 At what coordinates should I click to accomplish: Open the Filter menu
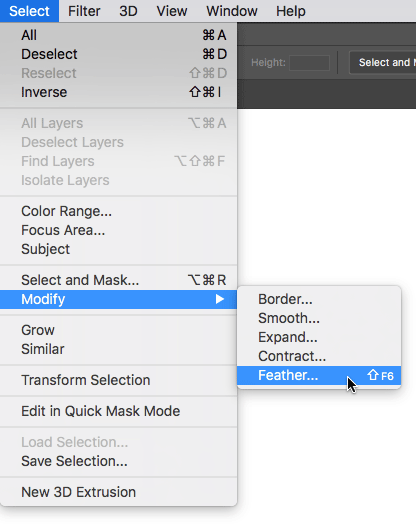(84, 11)
